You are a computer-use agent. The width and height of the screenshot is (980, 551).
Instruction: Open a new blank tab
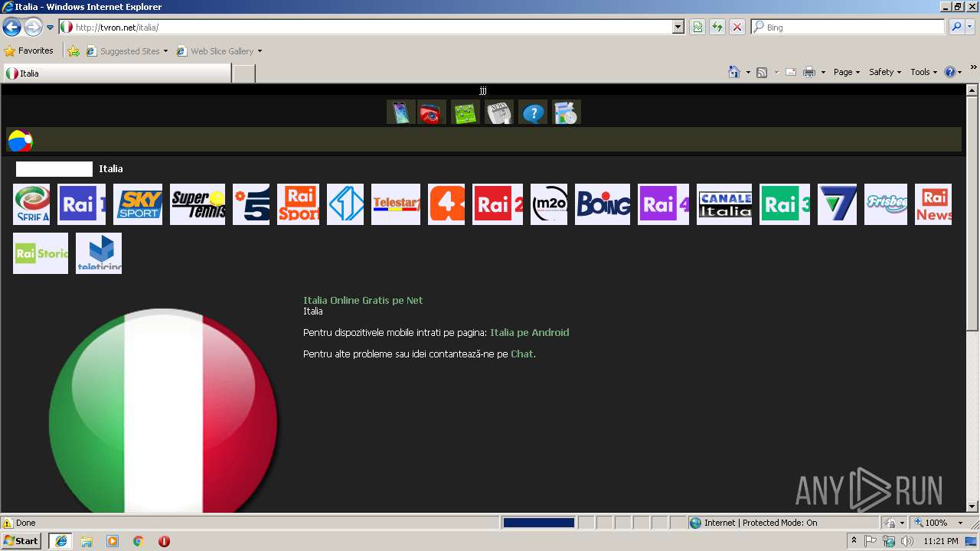pyautogui.click(x=243, y=73)
